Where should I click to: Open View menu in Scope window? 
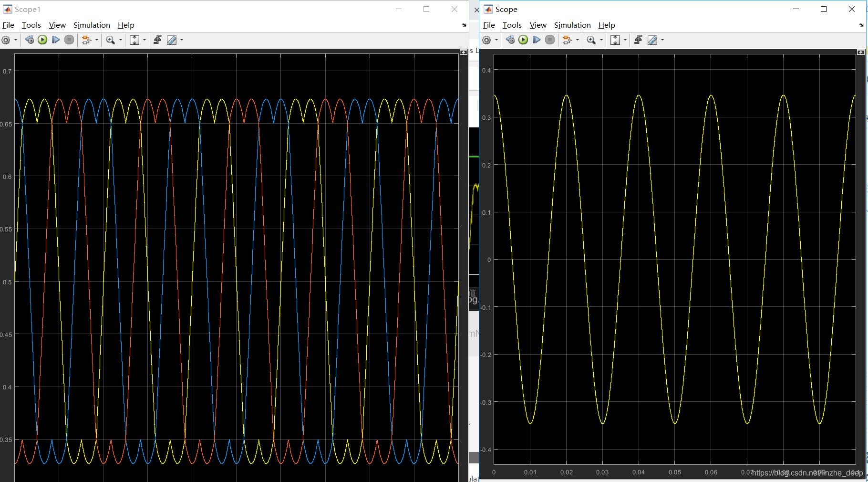(x=538, y=25)
